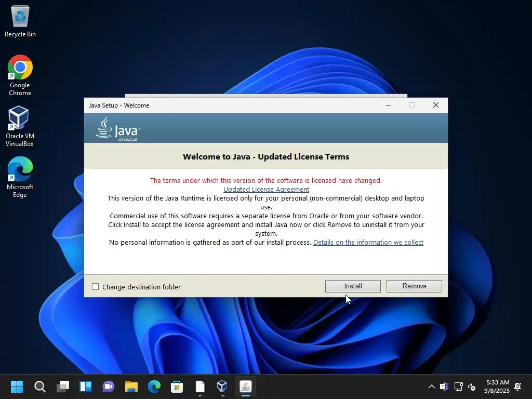Open the network status tray icon
The image size is (532, 399).
458,387
